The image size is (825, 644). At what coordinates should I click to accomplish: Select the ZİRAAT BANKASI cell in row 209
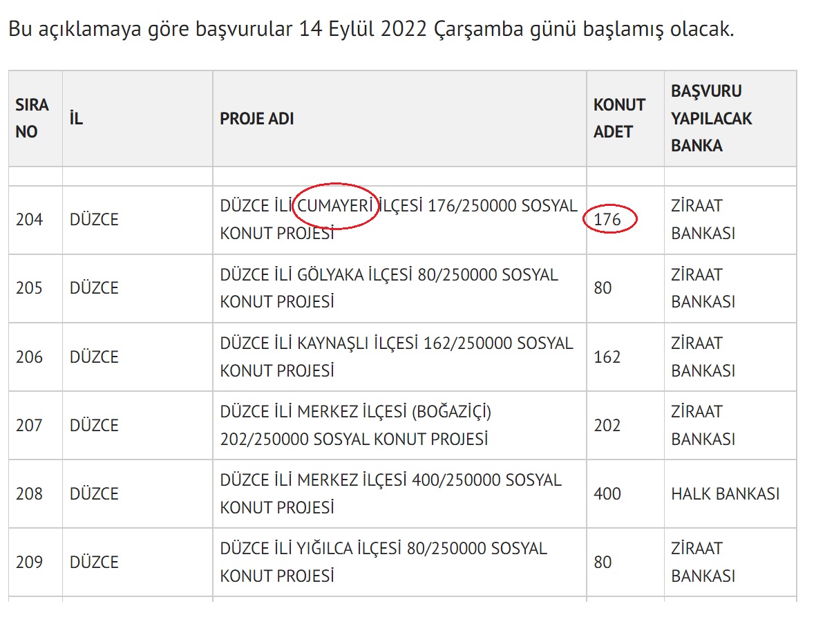click(x=703, y=562)
